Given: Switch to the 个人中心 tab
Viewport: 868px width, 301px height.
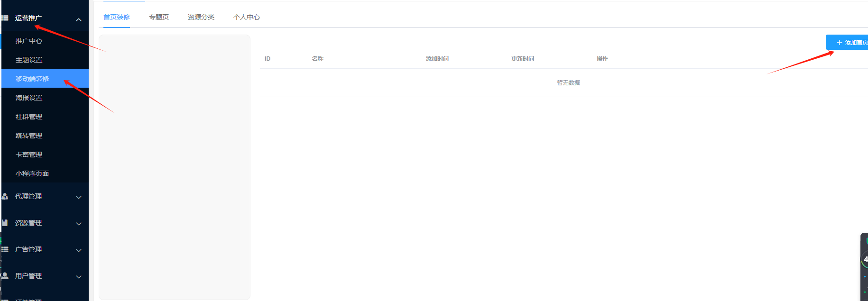Looking at the screenshot, I should coord(247,17).
